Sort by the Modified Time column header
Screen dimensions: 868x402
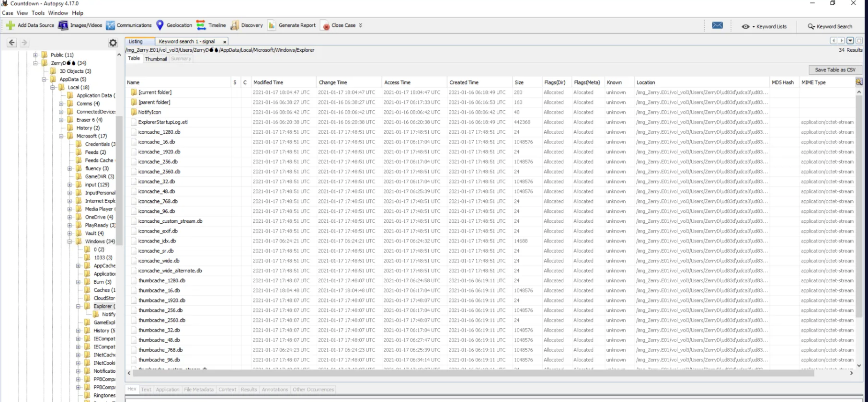click(x=284, y=82)
